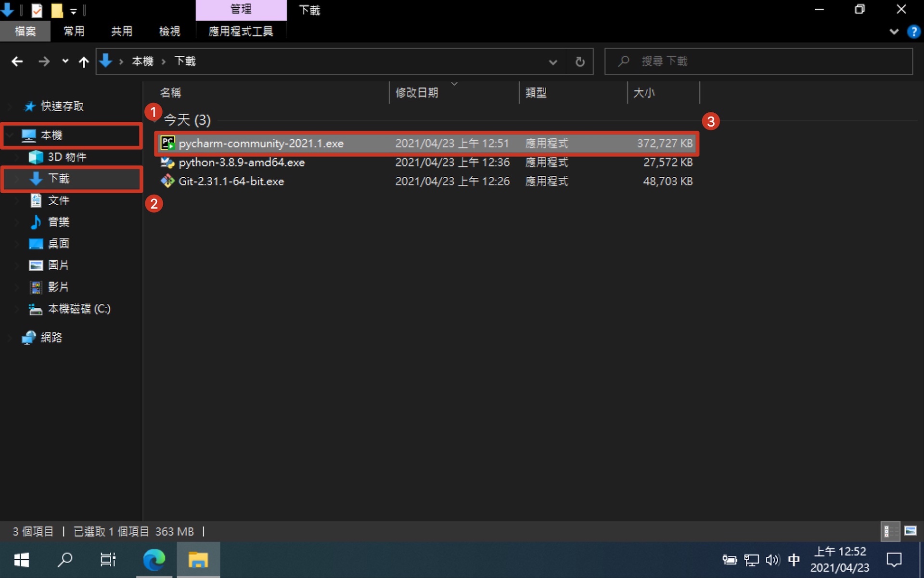Go up one folder level
This screenshot has height=578, width=924.
point(84,62)
